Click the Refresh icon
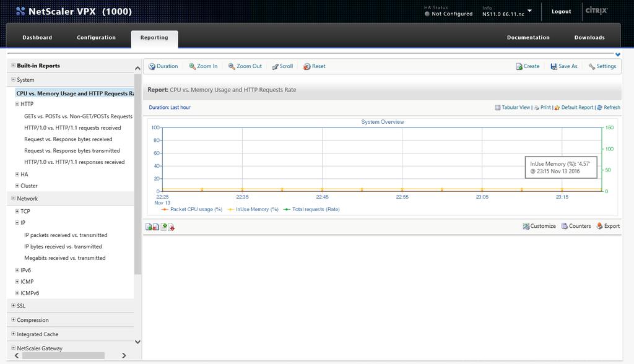The image size is (634, 364). pyautogui.click(x=599, y=108)
